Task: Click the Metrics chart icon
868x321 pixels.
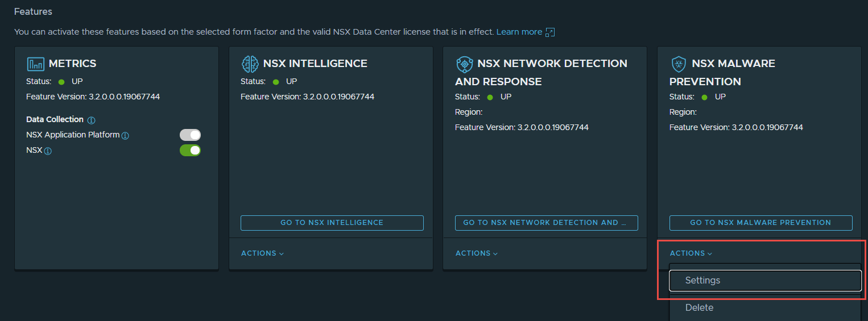Action: tap(35, 64)
